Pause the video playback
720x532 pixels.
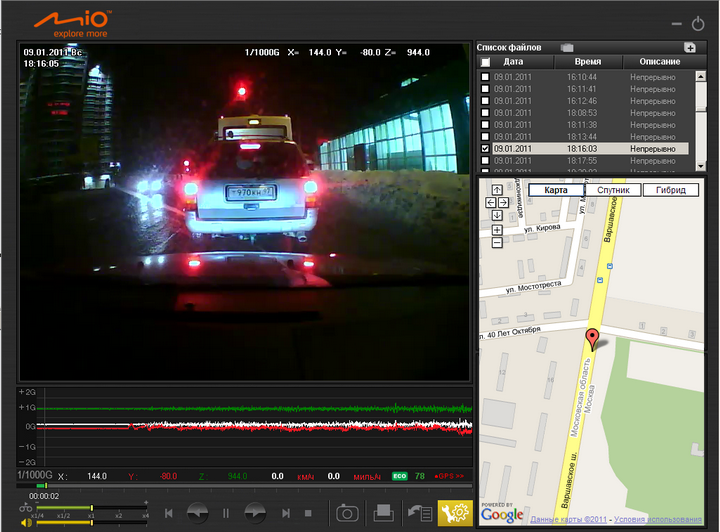225,513
